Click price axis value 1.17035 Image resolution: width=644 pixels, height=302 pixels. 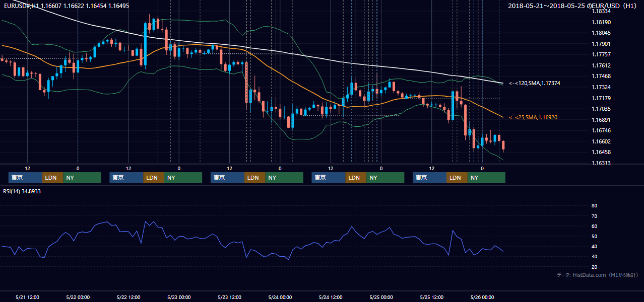click(x=601, y=109)
